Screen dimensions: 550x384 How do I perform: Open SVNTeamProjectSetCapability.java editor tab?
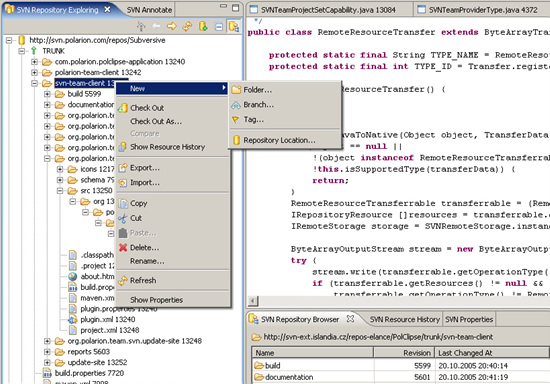328,10
